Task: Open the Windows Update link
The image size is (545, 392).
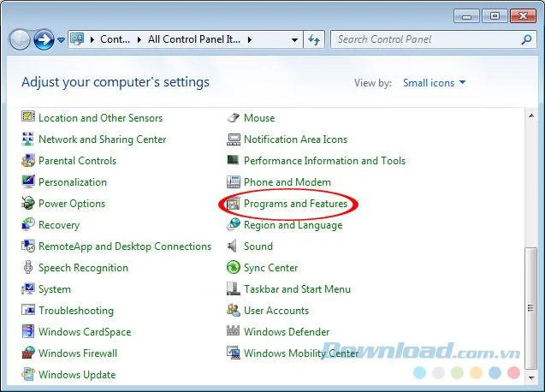Action: point(77,375)
